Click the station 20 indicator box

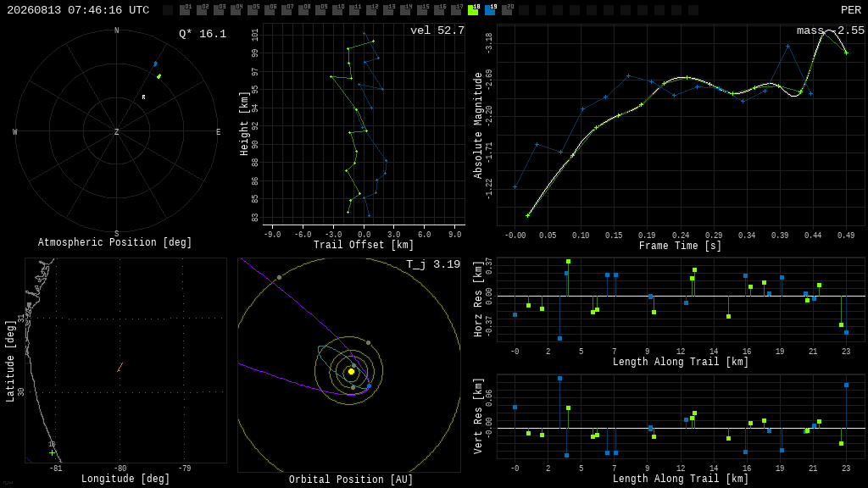point(507,9)
